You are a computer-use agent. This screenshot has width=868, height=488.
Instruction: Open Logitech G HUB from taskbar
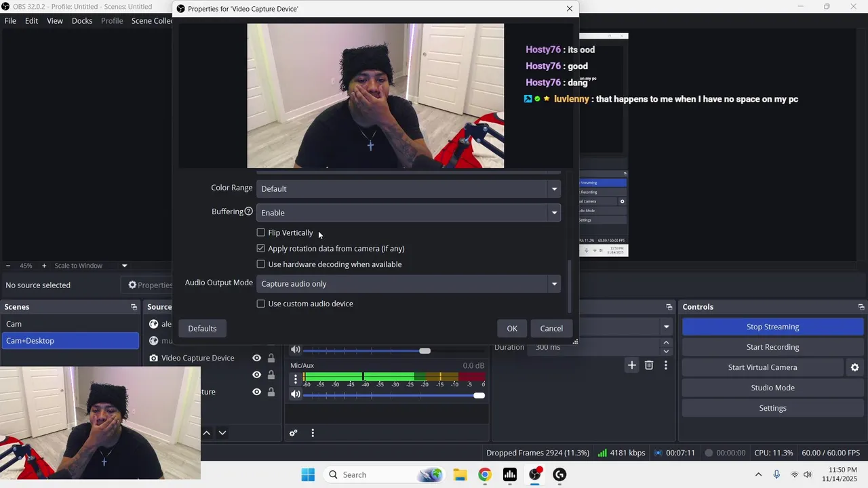pos(559,474)
